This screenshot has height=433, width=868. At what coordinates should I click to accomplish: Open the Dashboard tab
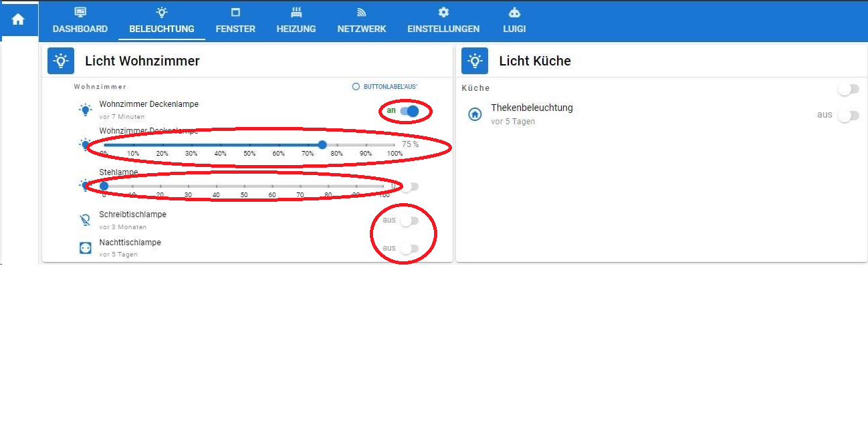click(80, 21)
